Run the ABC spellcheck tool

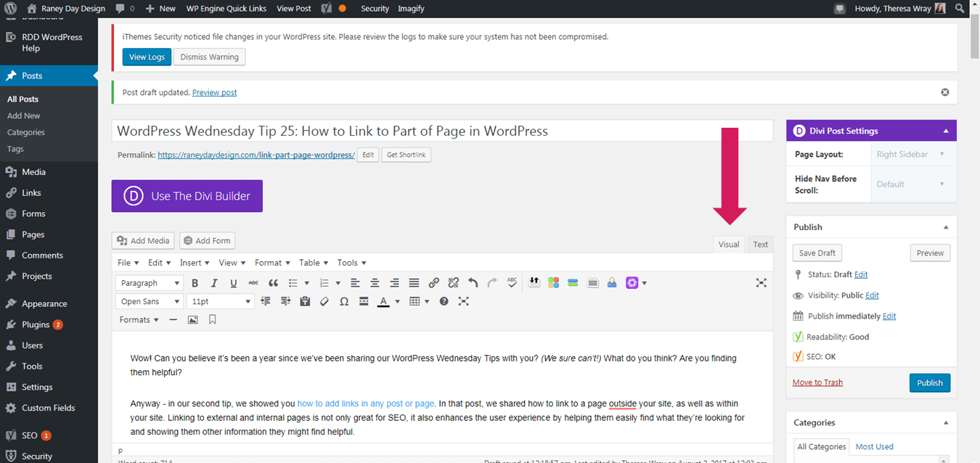point(513,283)
